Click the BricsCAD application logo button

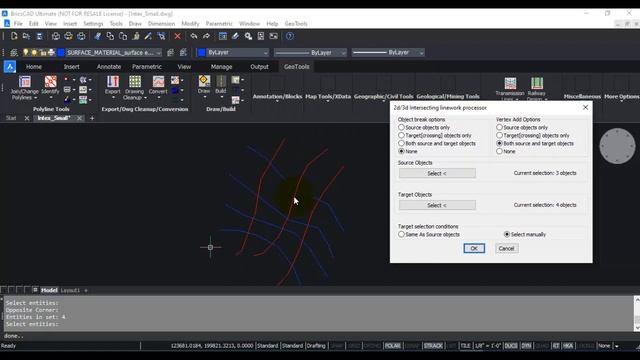[x=10, y=67]
